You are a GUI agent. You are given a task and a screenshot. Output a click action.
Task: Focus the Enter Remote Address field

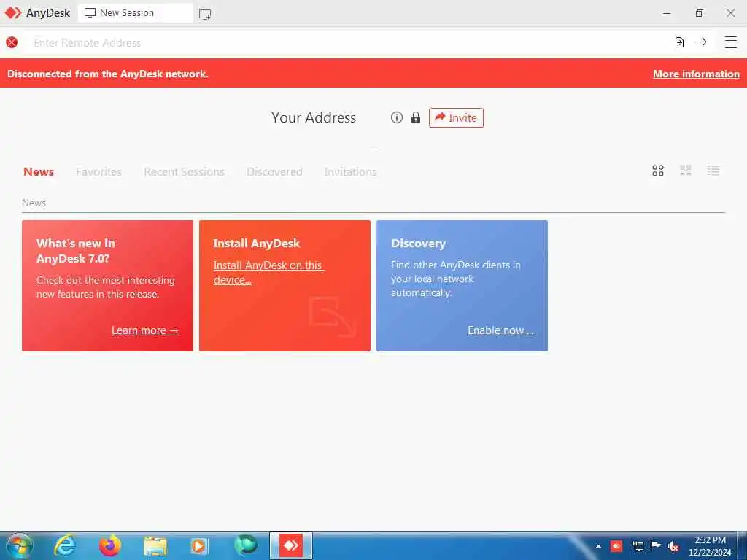pos(348,42)
